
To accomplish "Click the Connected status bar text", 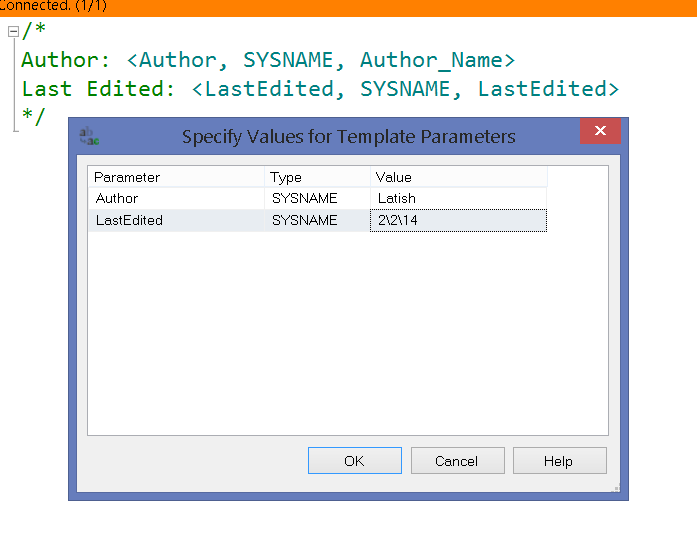I will [53, 6].
